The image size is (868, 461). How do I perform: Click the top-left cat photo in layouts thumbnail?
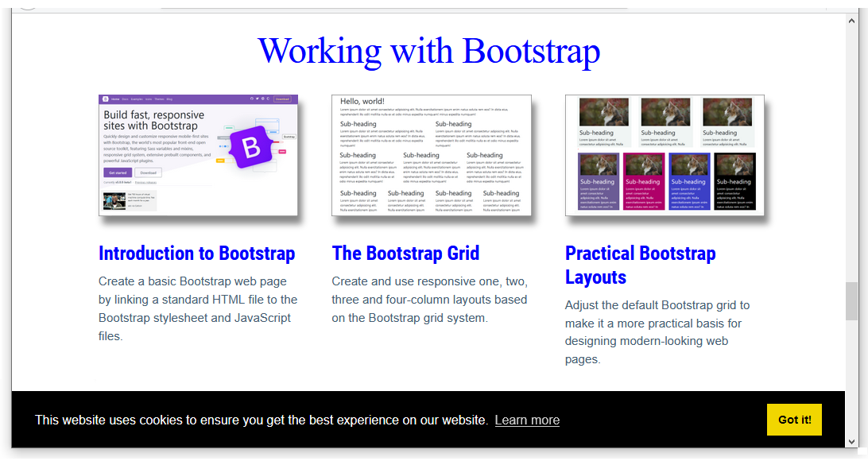click(x=604, y=112)
